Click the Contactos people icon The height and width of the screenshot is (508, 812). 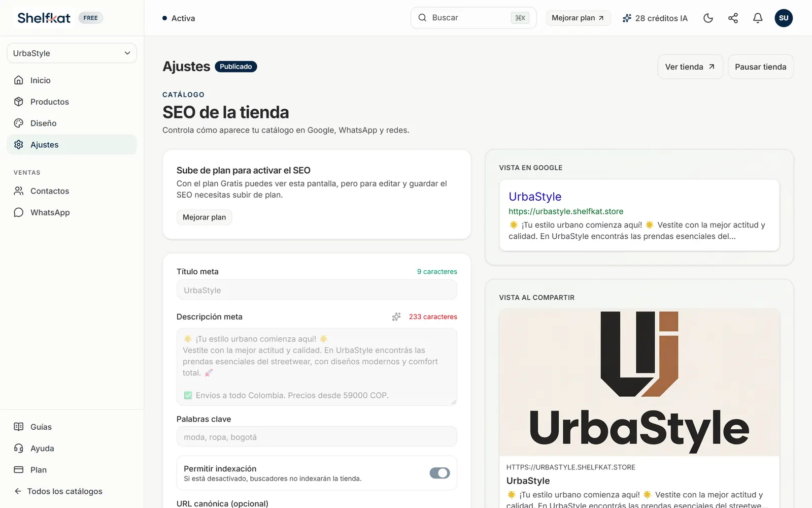(19, 191)
